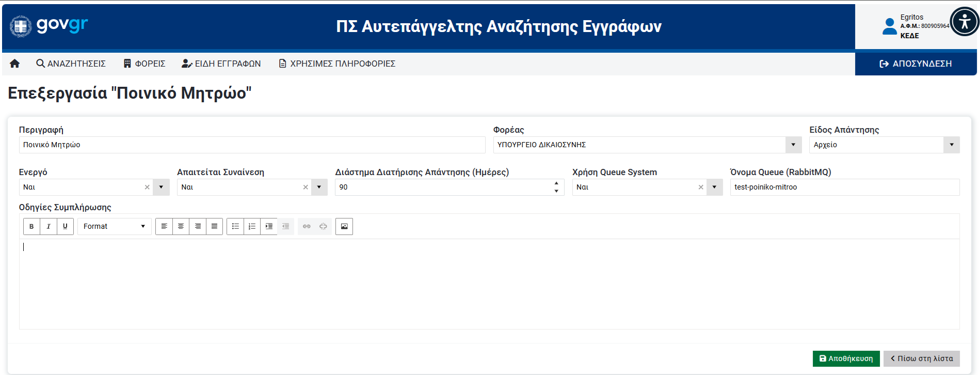The image size is (980, 375).
Task: Decrement the retention days value
Action: [x=556, y=191]
